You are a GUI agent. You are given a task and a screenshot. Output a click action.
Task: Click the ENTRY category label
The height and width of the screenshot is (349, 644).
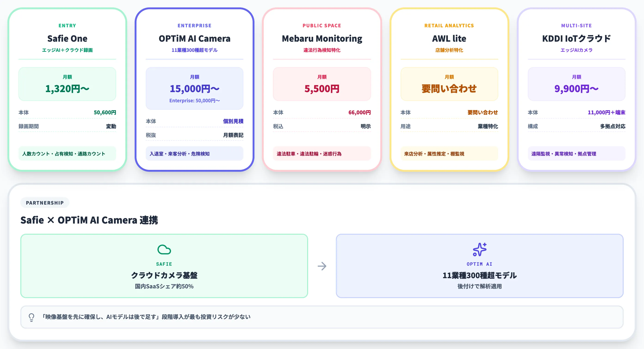67,25
